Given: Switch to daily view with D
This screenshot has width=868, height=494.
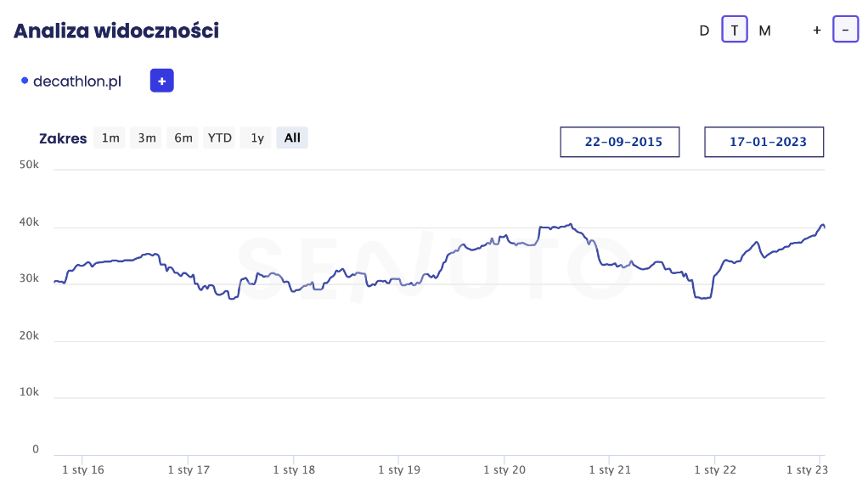Looking at the screenshot, I should (704, 31).
